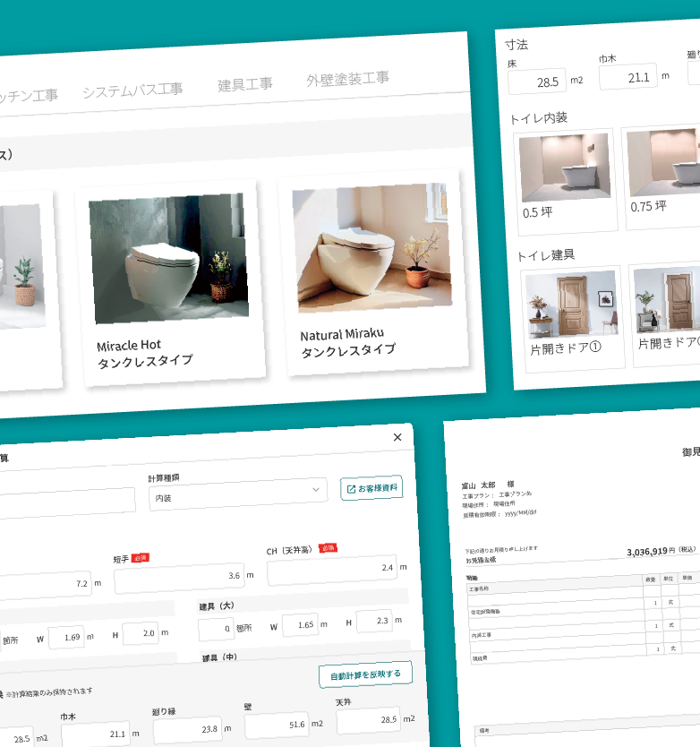700x747 pixels.
Task: Click the H field showing 2.0
Action: (x=141, y=633)
